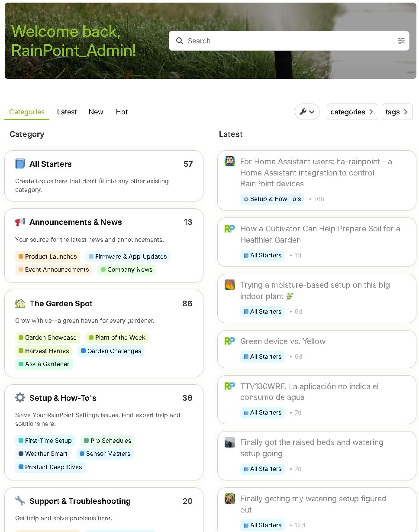This screenshot has width=419, height=532.
Task: Click The Garden Spot house icon
Action: pos(20,303)
